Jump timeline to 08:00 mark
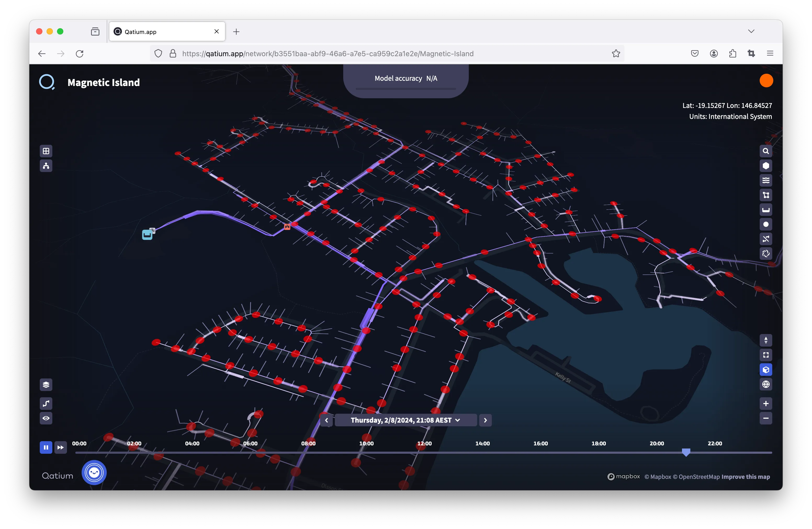Screen dimensions: 812x529 click(308, 444)
